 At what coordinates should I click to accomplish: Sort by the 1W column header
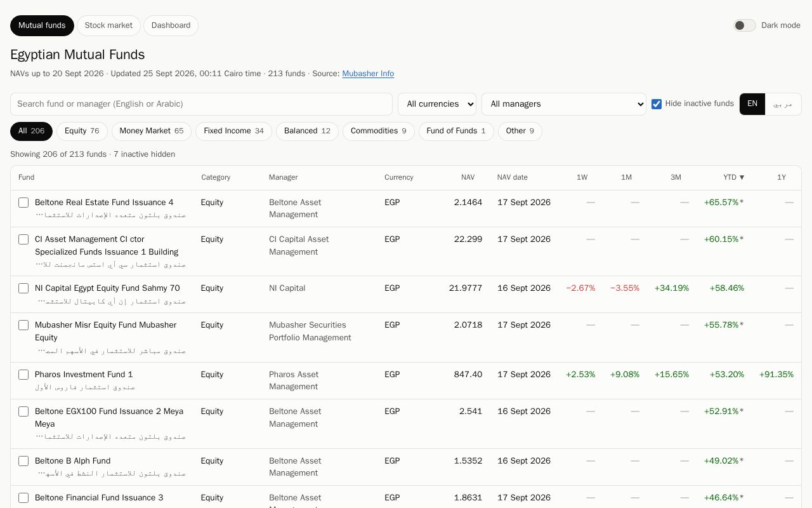click(x=582, y=177)
